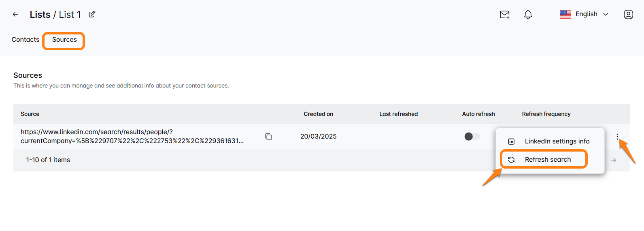The image size is (644, 231).
Task: Click the Refresh frequency column header
Action: (546, 114)
